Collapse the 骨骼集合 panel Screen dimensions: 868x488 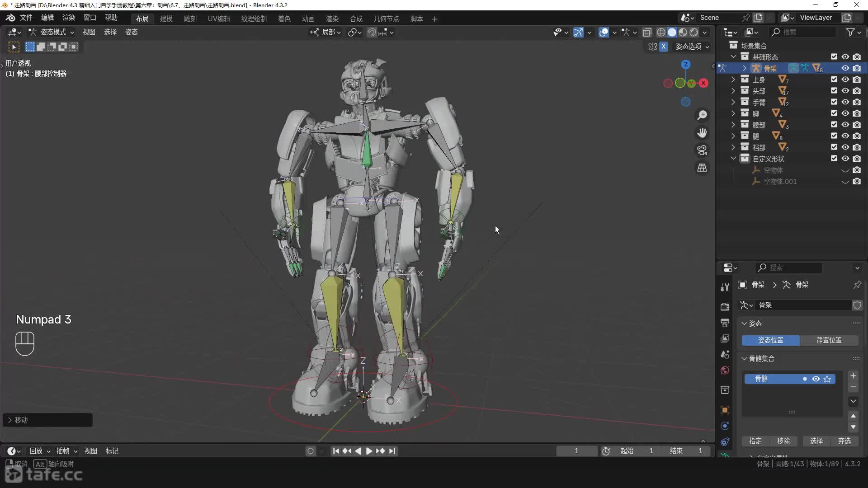tap(744, 359)
